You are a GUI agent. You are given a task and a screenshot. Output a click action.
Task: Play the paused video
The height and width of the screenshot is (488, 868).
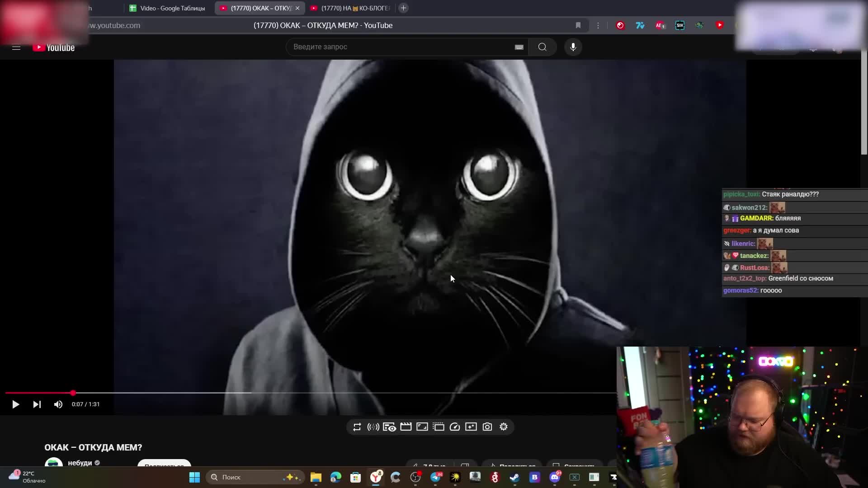point(15,404)
